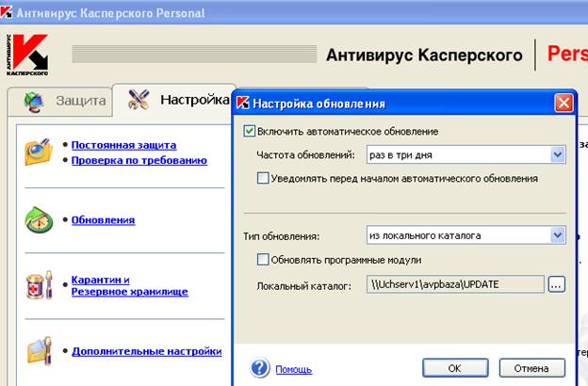Open the Обновления settings link

point(103,220)
